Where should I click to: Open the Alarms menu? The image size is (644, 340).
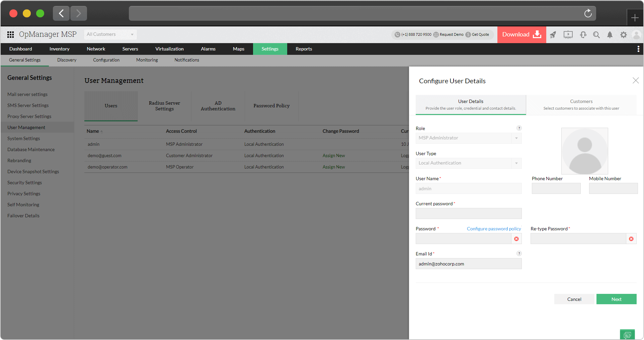coord(208,49)
